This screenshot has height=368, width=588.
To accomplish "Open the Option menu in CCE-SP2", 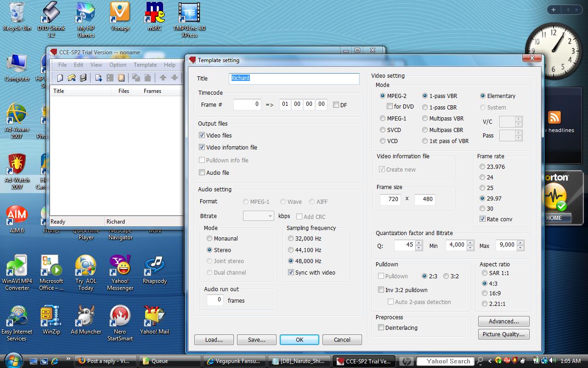I will point(118,65).
